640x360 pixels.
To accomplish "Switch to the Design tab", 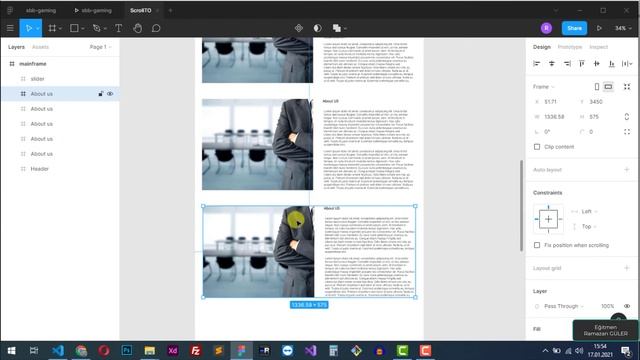I will (x=542, y=47).
